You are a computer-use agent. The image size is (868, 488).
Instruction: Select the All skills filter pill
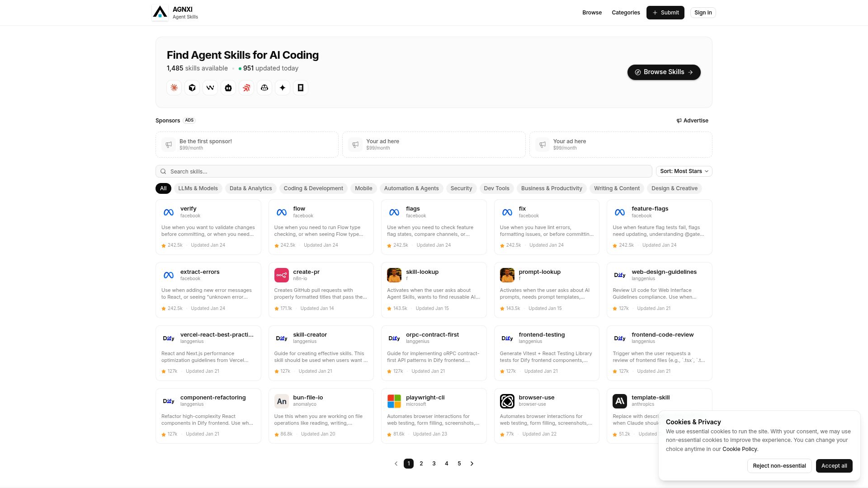[x=163, y=188]
